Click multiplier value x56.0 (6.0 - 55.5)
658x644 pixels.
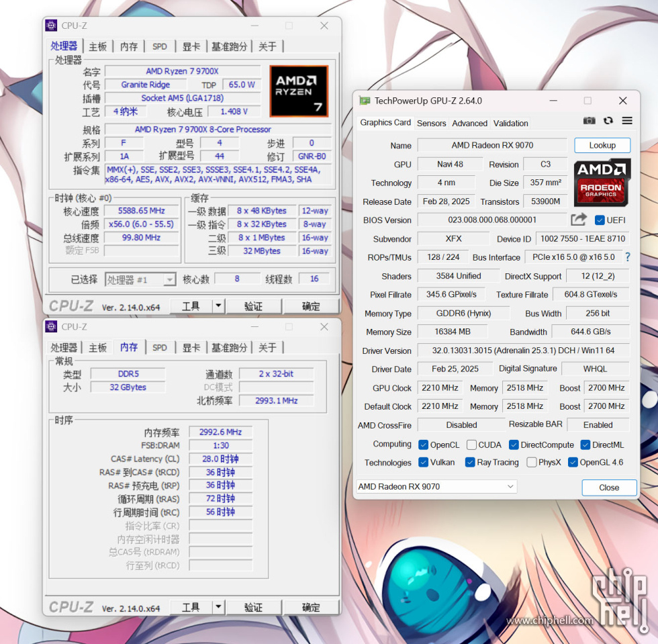[x=142, y=224]
